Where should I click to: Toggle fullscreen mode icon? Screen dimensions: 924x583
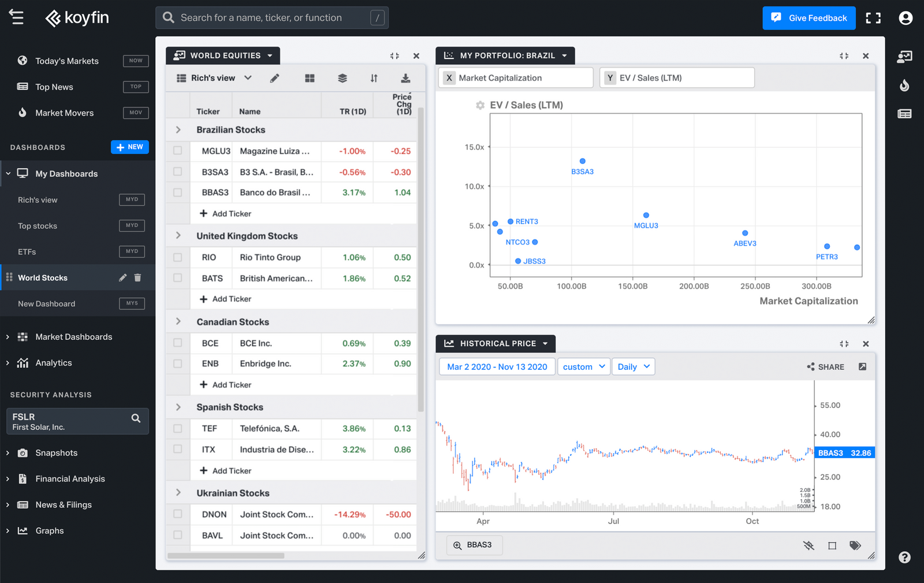(873, 18)
